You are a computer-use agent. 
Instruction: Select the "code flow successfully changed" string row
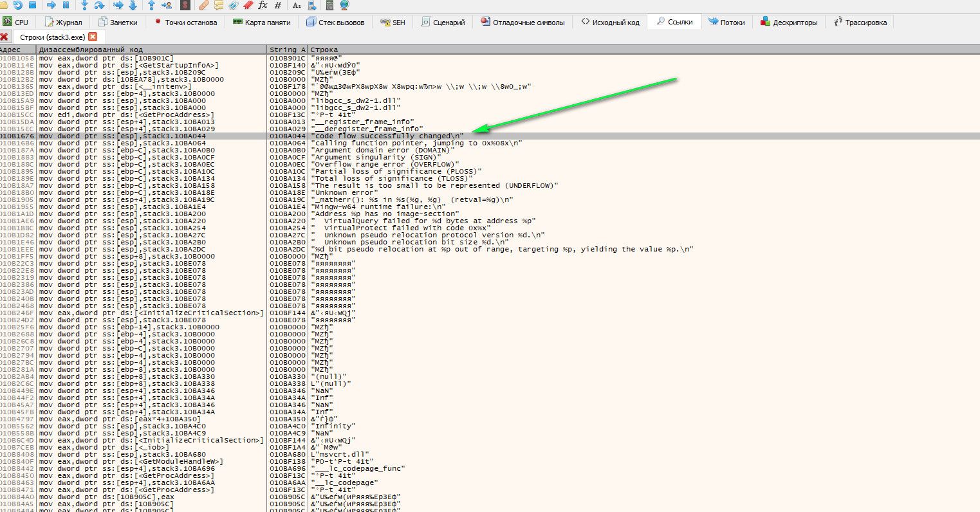click(490, 136)
